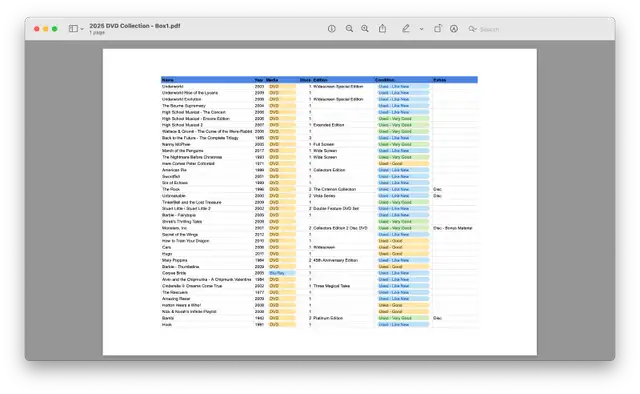Zoom out of the PDF page

[x=349, y=29]
